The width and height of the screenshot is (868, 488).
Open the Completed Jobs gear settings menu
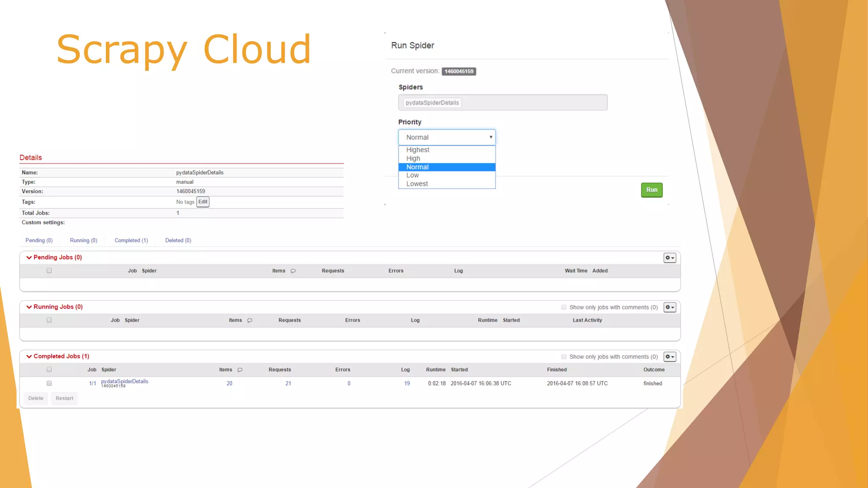point(670,357)
